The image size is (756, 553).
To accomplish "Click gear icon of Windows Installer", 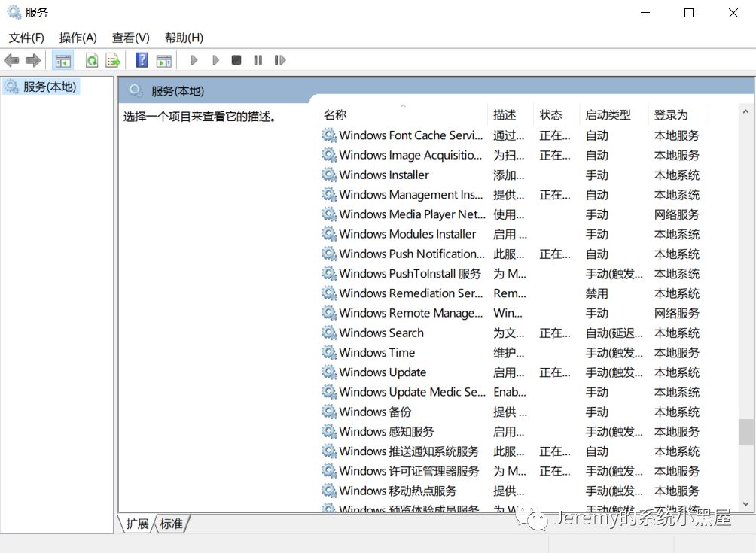I will pyautogui.click(x=329, y=175).
